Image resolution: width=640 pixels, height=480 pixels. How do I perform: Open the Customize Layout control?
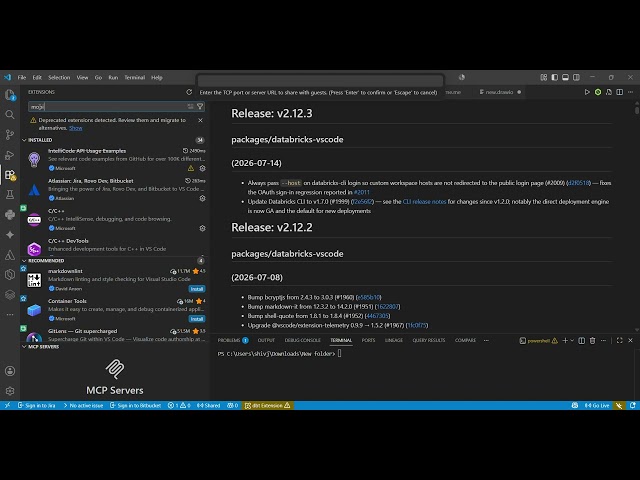tap(544, 77)
